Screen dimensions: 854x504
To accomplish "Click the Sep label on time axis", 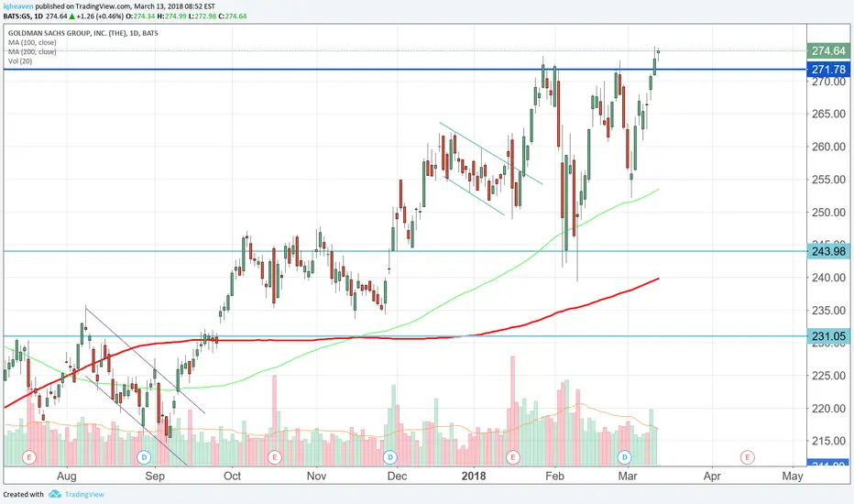I will (155, 477).
